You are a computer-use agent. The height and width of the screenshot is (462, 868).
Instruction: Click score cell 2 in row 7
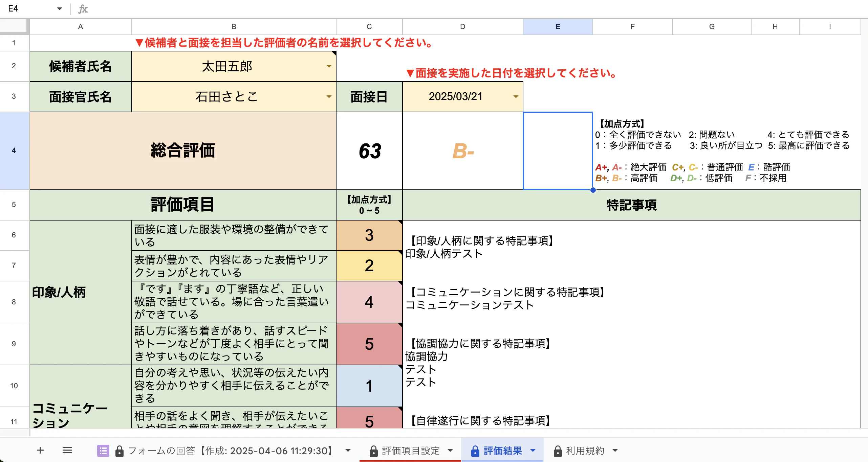369,266
